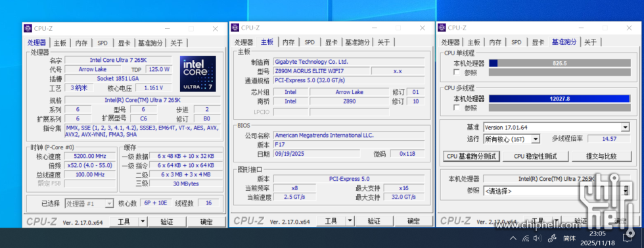
Task: Click CPU-Z title icon in benchmark window
Action: [442, 28]
